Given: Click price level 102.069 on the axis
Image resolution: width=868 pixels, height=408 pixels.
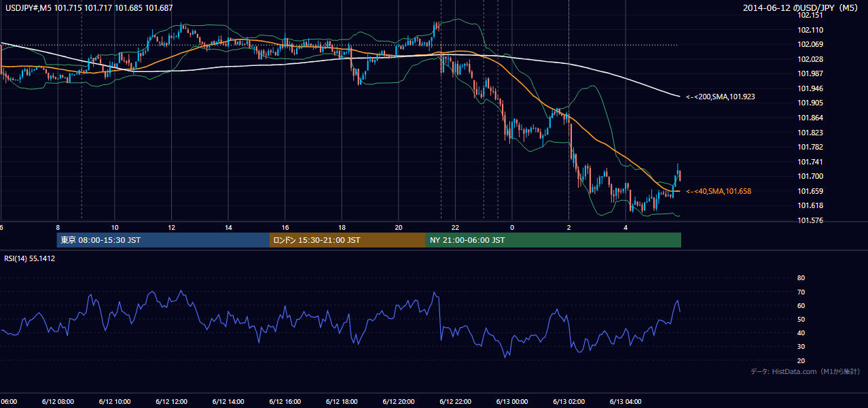Looking at the screenshot, I should (810, 44).
